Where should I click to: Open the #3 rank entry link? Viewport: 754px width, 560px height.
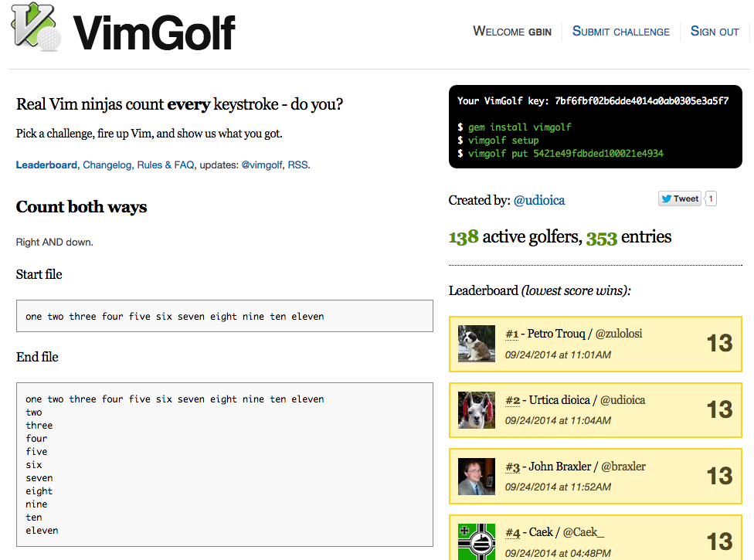[x=511, y=467]
